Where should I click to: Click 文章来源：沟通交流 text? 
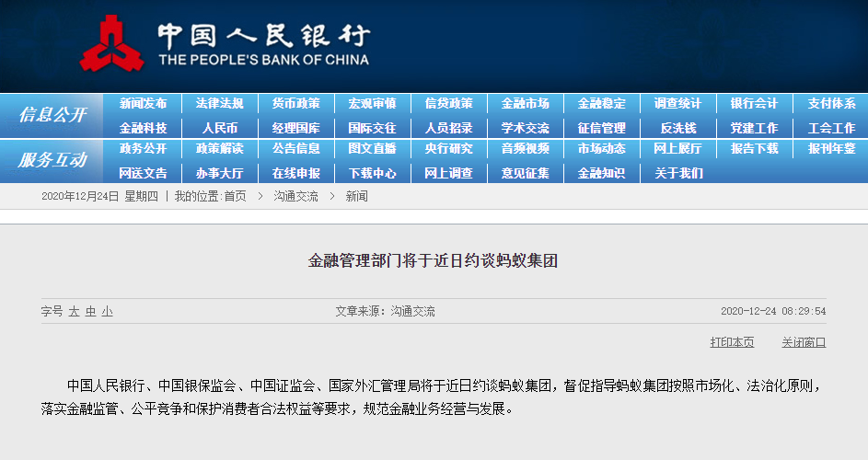385,311
